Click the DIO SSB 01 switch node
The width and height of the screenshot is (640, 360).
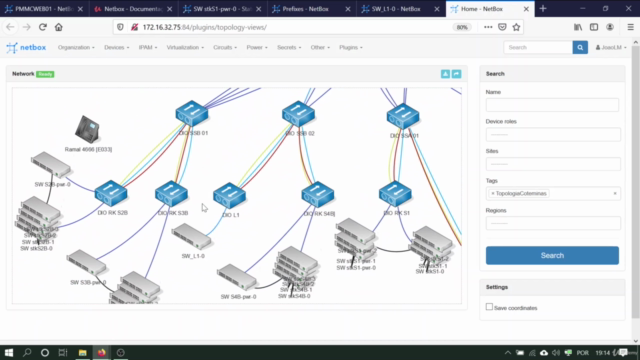pos(192,113)
